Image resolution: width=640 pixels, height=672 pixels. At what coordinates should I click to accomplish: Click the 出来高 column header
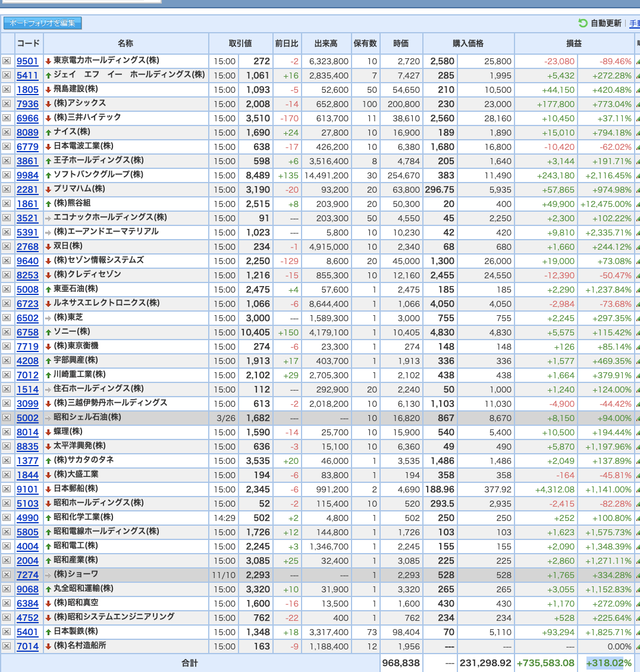326,43
